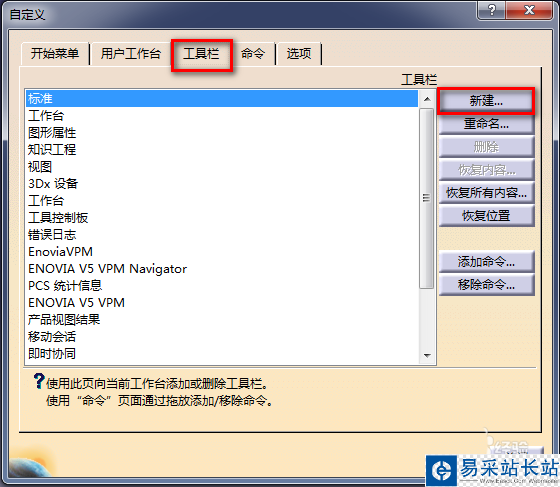This screenshot has height=487, width=560.
Task: Click the help question mark in title bar
Action: pyautogui.click(x=492, y=10)
